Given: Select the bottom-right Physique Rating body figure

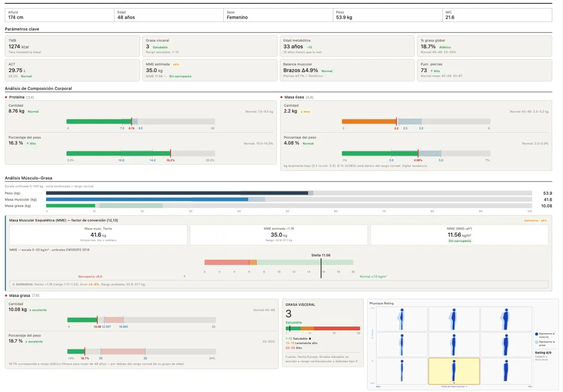Looking at the screenshot, I should (x=506, y=371).
